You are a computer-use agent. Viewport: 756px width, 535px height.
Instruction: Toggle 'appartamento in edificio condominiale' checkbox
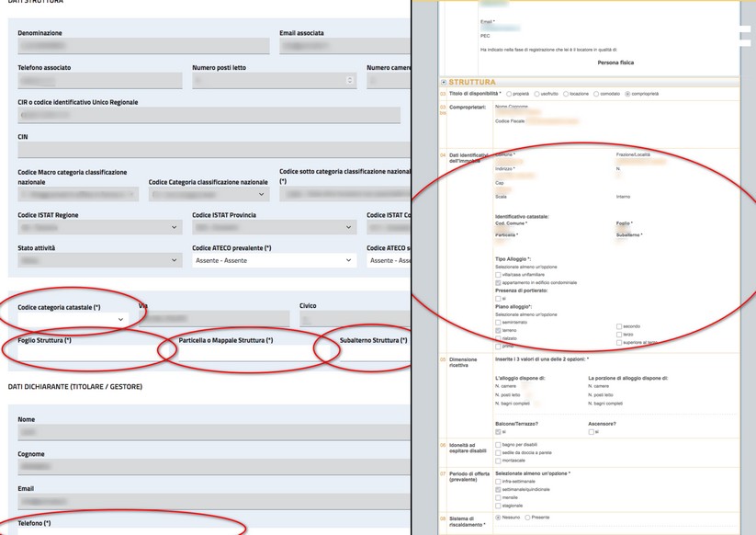click(x=498, y=281)
